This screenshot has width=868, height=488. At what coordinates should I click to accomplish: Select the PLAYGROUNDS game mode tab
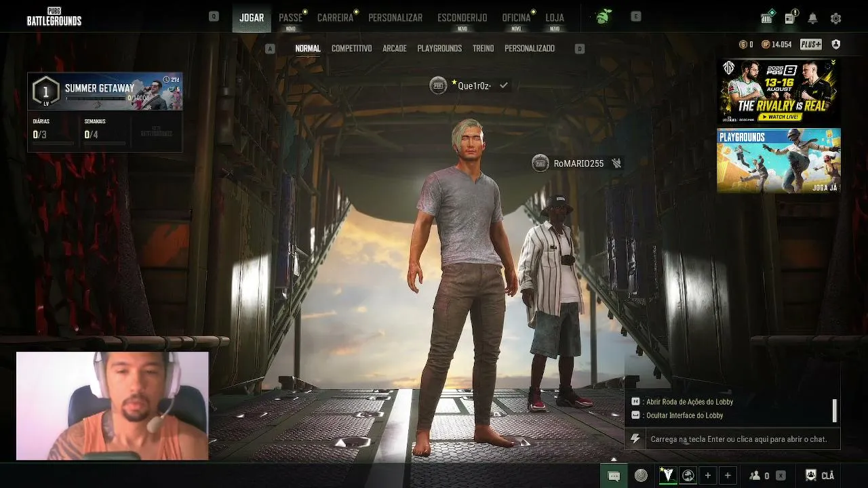tap(439, 49)
